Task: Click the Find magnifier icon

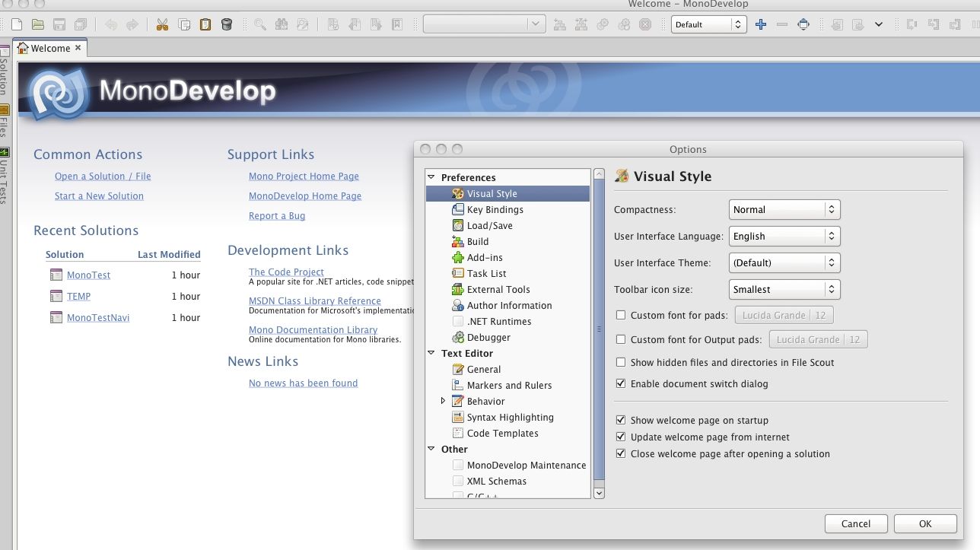Action: tap(260, 24)
